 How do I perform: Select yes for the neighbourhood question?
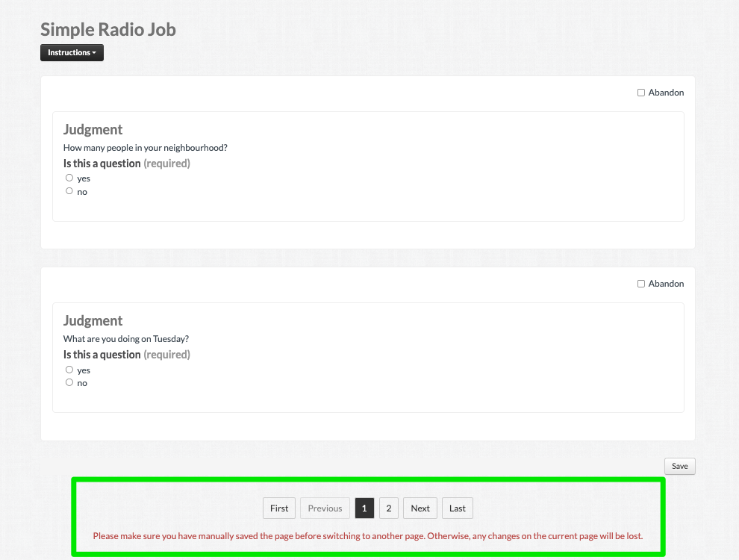(69, 178)
